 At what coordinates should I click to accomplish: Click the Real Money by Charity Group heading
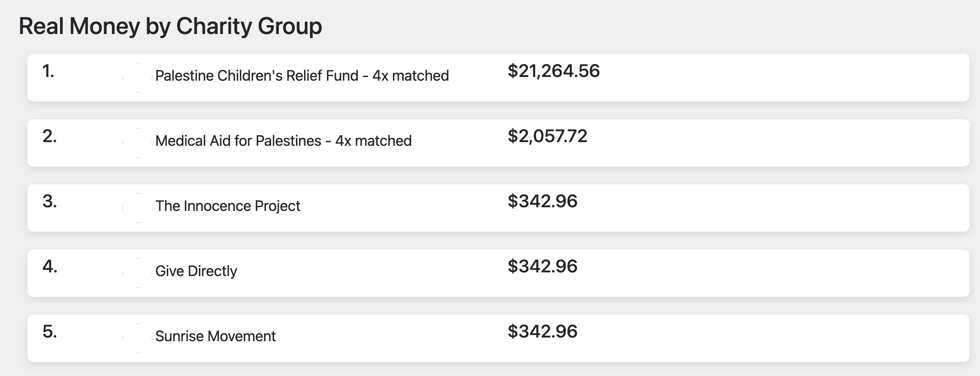(x=170, y=26)
